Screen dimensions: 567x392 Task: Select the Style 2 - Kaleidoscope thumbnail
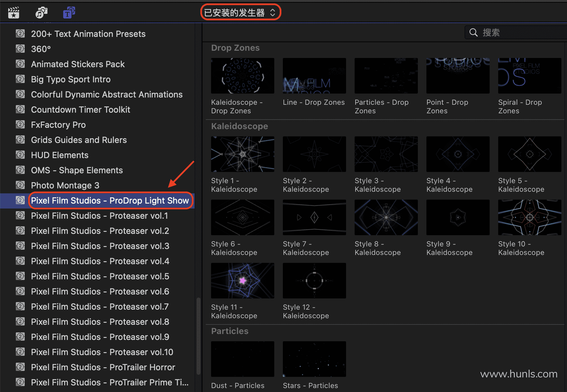[314, 154]
